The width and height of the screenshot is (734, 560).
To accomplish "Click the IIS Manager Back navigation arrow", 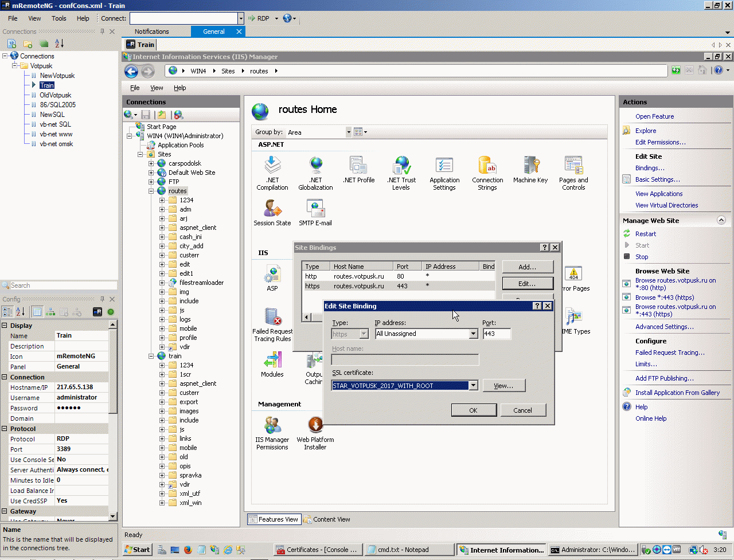I will [131, 71].
